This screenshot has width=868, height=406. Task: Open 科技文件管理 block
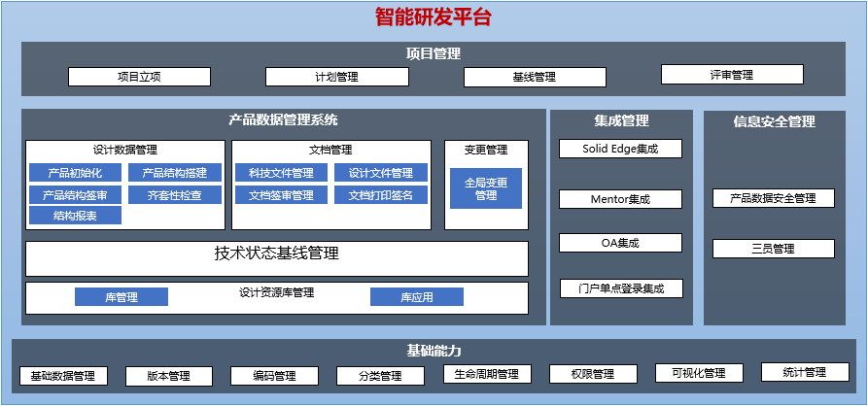[x=281, y=173]
